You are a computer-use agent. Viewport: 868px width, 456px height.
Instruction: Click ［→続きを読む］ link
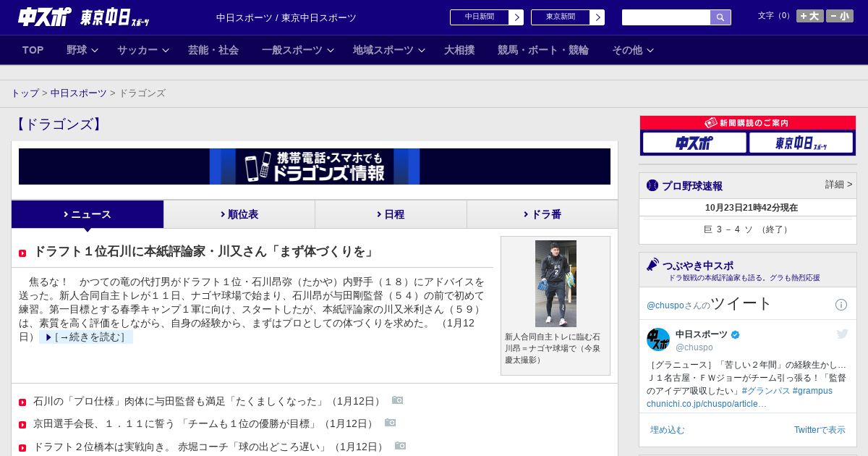click(x=86, y=337)
